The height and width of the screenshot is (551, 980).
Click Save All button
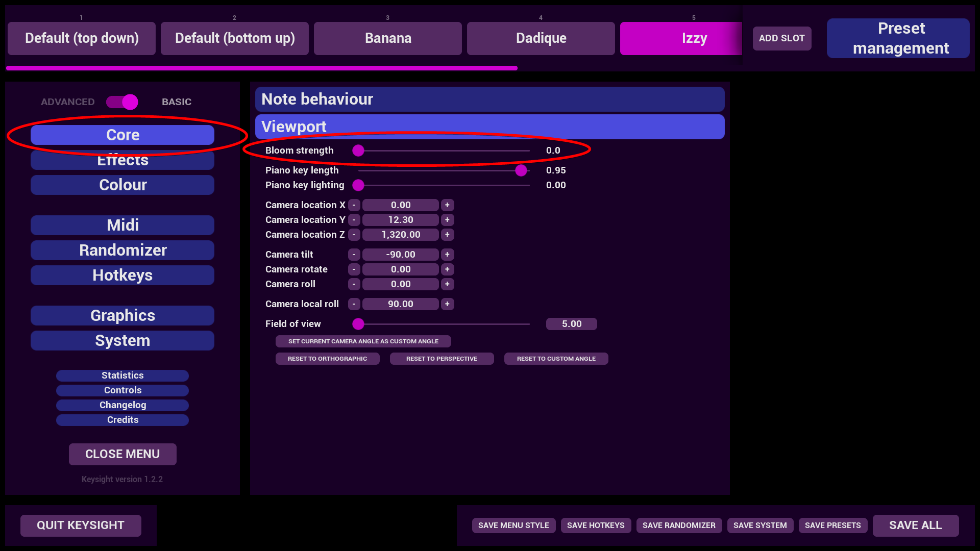[x=915, y=525]
